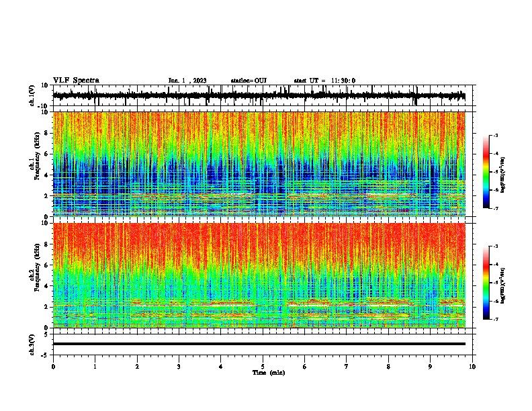Screen dimensions: 532x411
Task: Click the '4' kHz tick on ch.2 frequency axis
Action: coord(47,286)
